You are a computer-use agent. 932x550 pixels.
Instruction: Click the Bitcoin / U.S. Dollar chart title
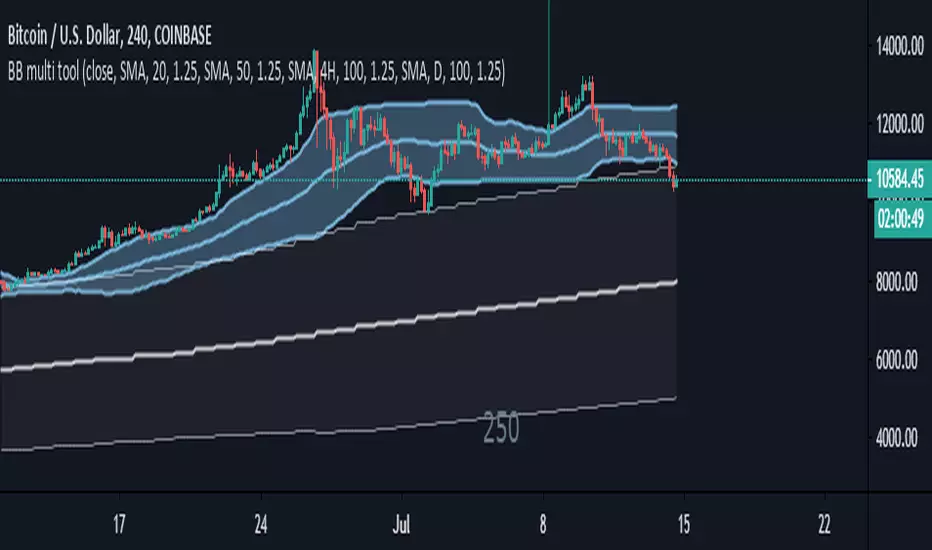[109, 36]
